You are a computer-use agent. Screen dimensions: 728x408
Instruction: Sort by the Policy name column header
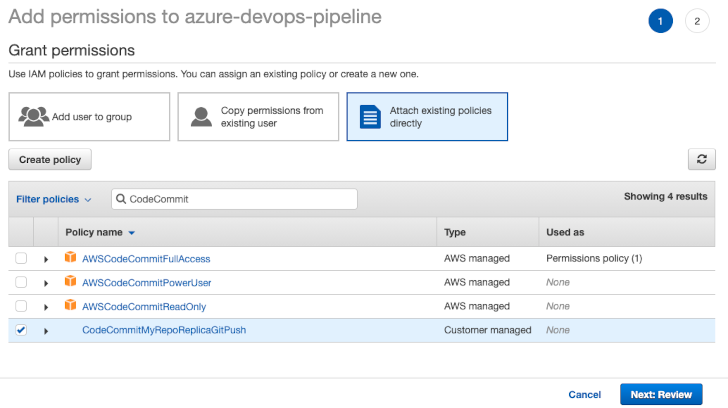[99, 232]
